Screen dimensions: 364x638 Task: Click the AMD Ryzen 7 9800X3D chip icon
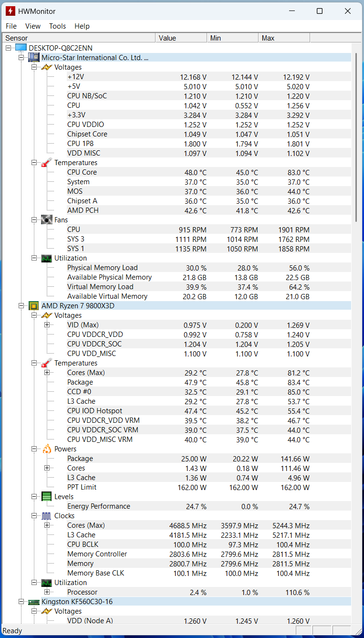coord(34,305)
